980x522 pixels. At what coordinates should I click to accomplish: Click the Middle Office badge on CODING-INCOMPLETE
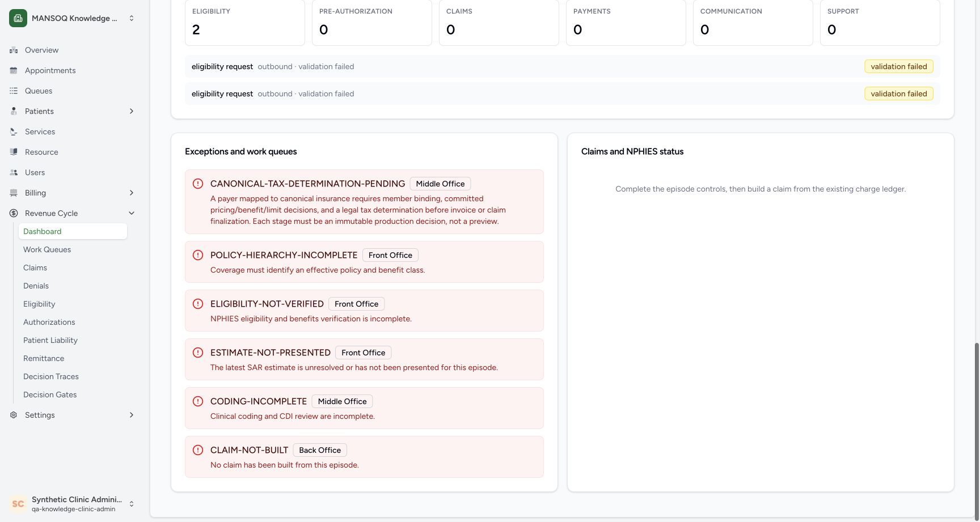(x=342, y=401)
